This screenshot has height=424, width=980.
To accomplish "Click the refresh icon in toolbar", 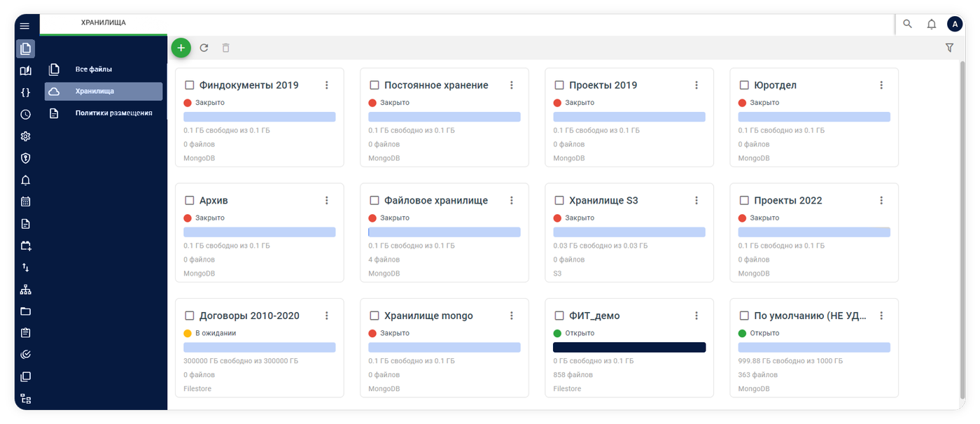I will pos(204,48).
